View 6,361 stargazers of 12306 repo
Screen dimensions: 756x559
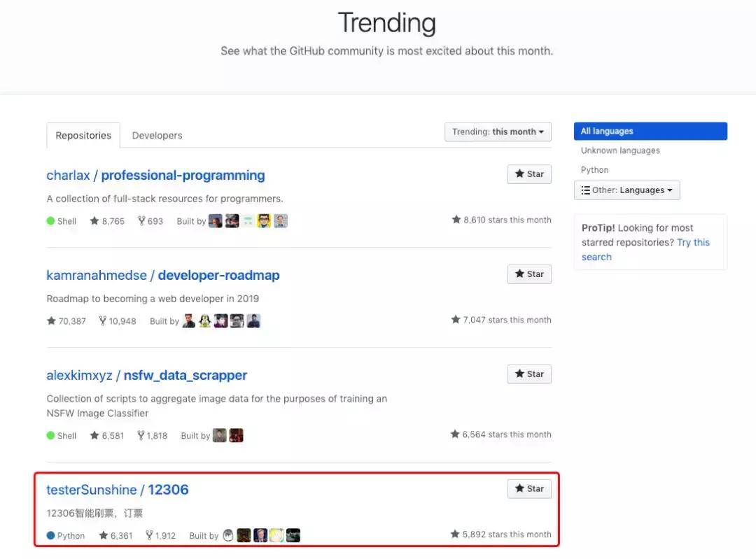(115, 535)
